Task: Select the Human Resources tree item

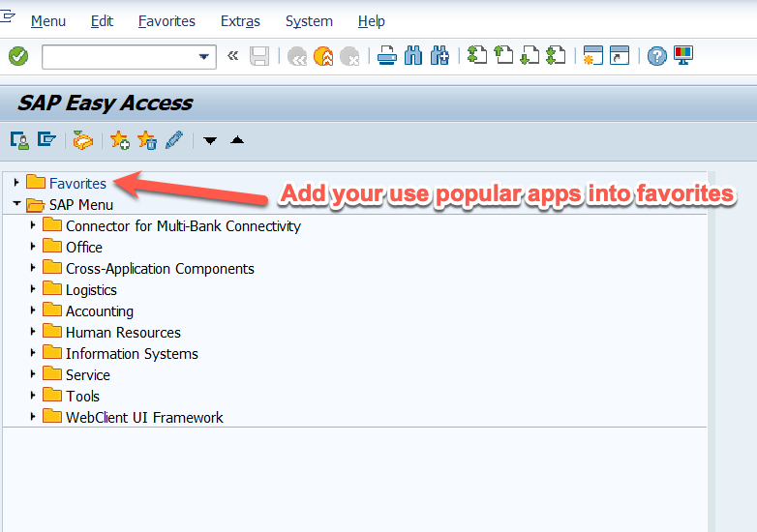Action: (123, 332)
